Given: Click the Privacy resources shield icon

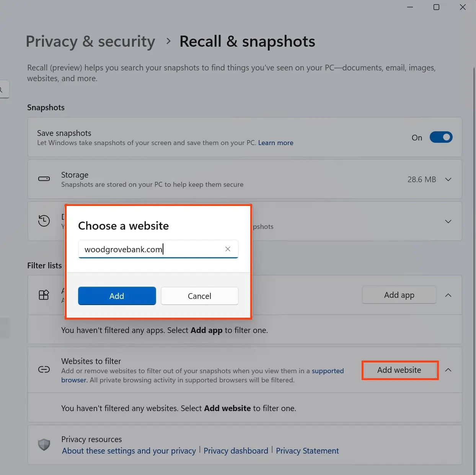Looking at the screenshot, I should pyautogui.click(x=44, y=444).
